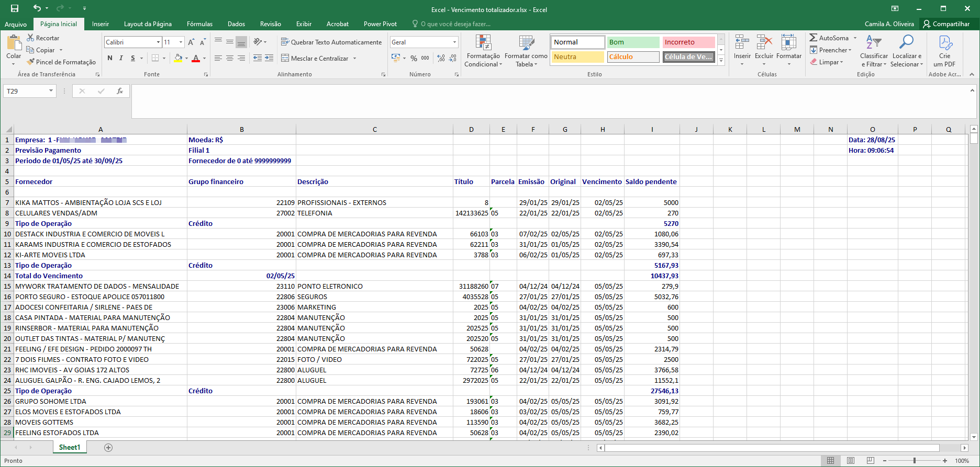
Task: Open the Name Box dropdown arrow
Action: point(51,91)
